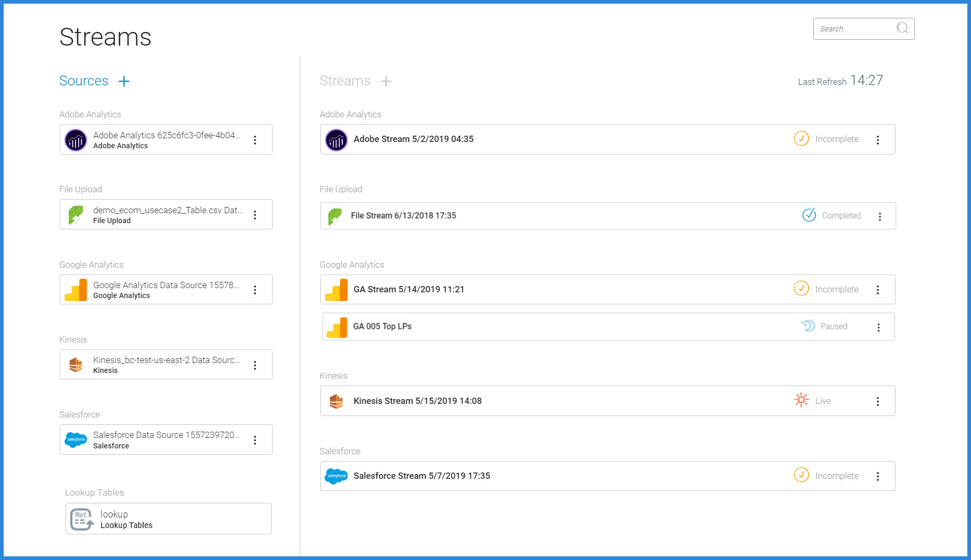Click the Salesforce source cloud icon

coord(76,440)
